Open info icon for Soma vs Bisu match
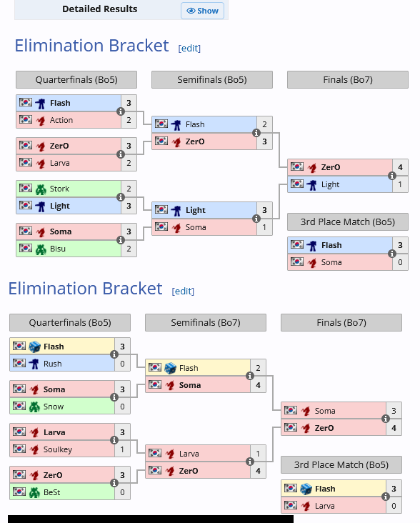 click(121, 240)
